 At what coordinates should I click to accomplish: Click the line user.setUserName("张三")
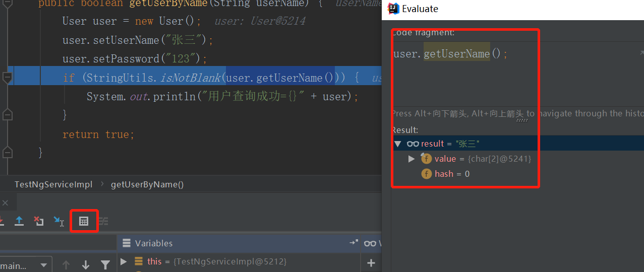click(138, 40)
